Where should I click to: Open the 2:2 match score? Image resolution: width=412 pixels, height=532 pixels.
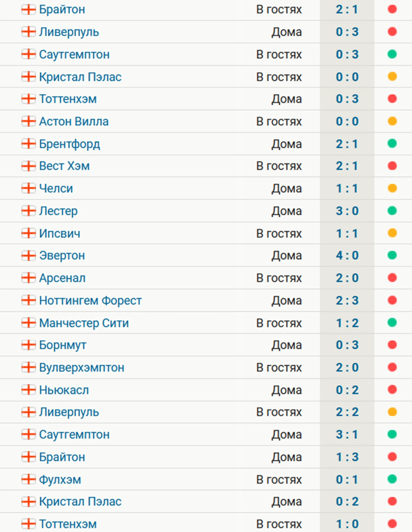click(x=347, y=412)
